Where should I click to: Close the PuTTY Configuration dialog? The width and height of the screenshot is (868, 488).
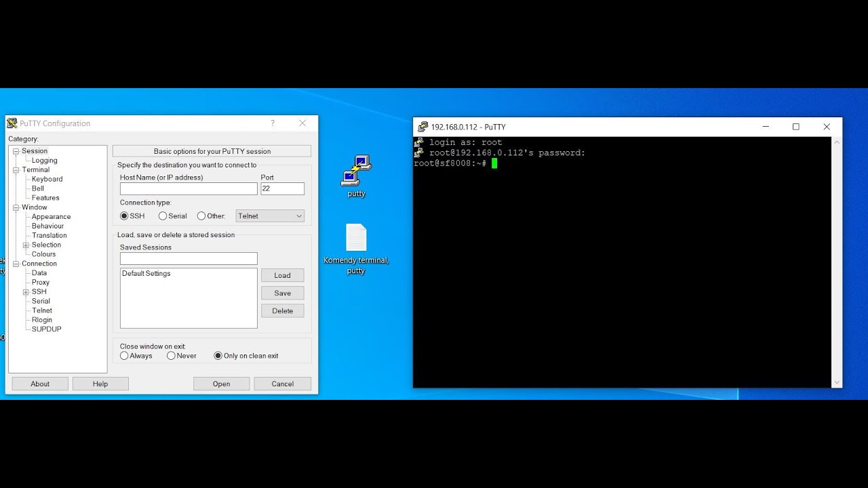[x=302, y=123]
